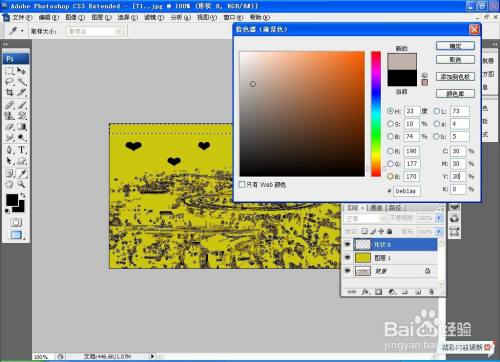Select the Eyedropper tool in toolbox

pyautogui.click(x=22, y=173)
